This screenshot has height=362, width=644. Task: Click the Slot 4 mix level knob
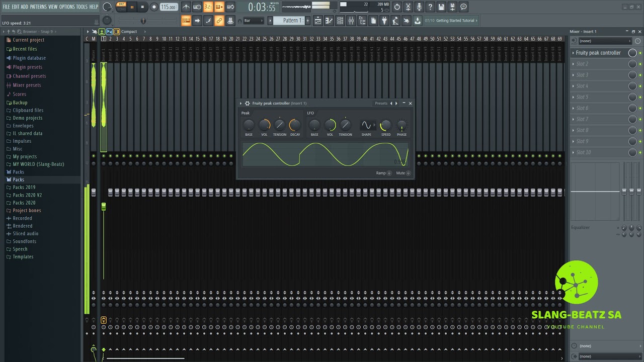632,86
